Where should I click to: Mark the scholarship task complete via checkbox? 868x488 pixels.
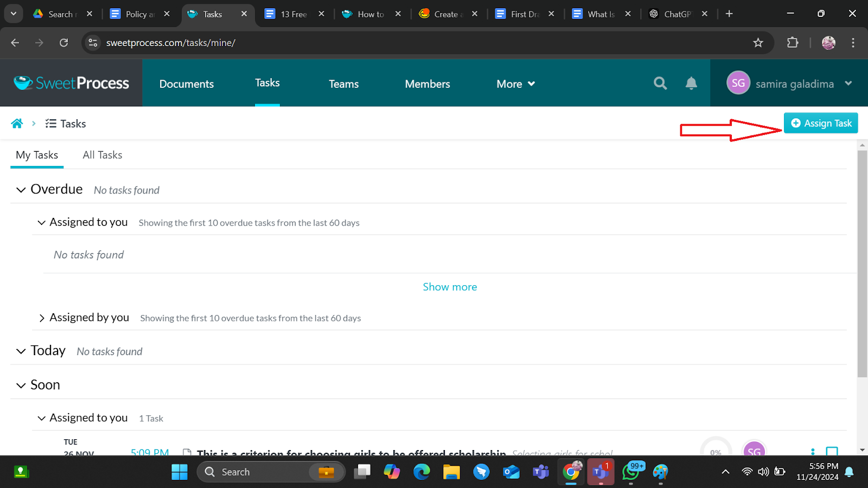pos(832,451)
